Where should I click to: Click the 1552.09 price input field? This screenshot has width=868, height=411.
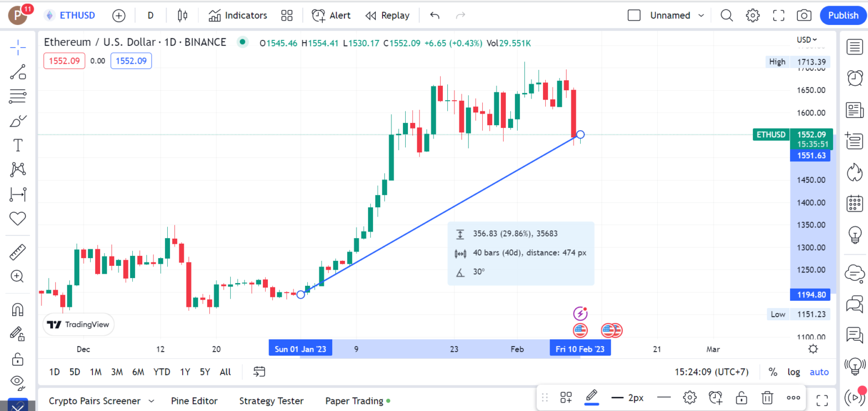[131, 60]
